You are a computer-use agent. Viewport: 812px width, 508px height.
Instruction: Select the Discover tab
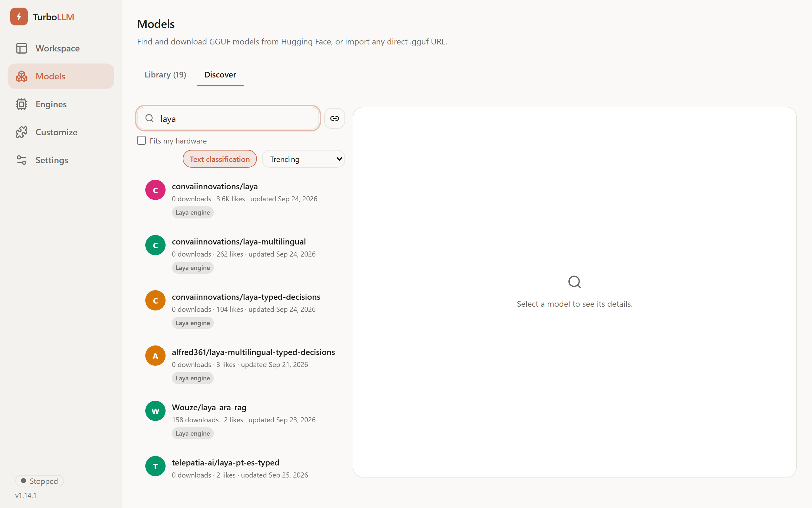[x=220, y=75]
